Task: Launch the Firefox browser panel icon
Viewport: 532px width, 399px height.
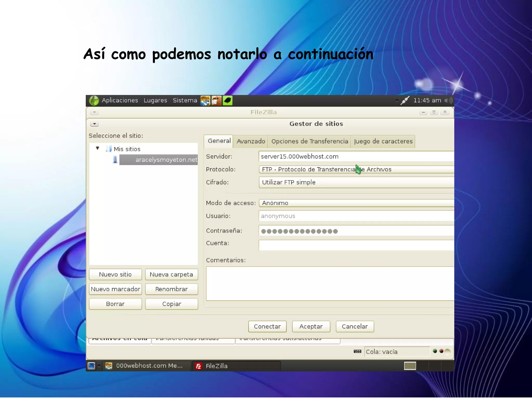Action: point(205,101)
